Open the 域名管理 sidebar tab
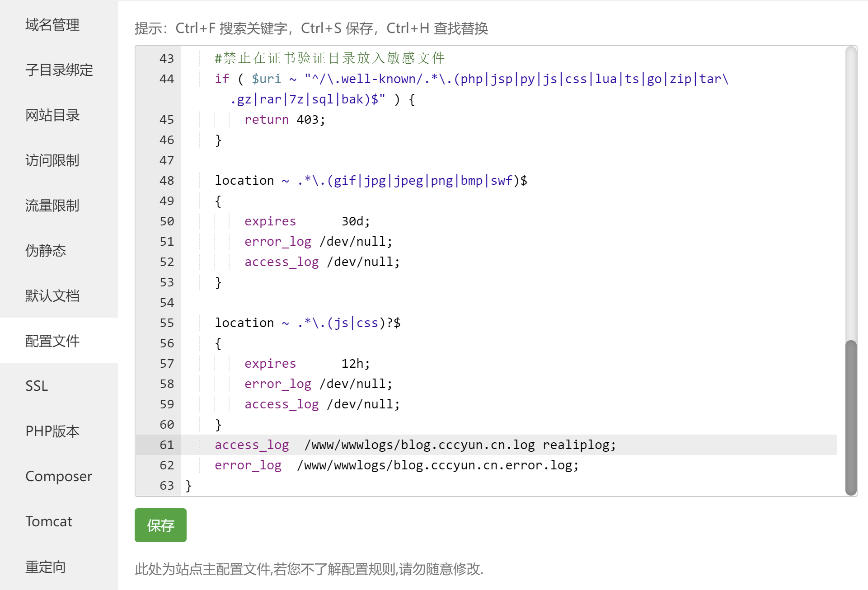868x590 pixels. point(52,25)
